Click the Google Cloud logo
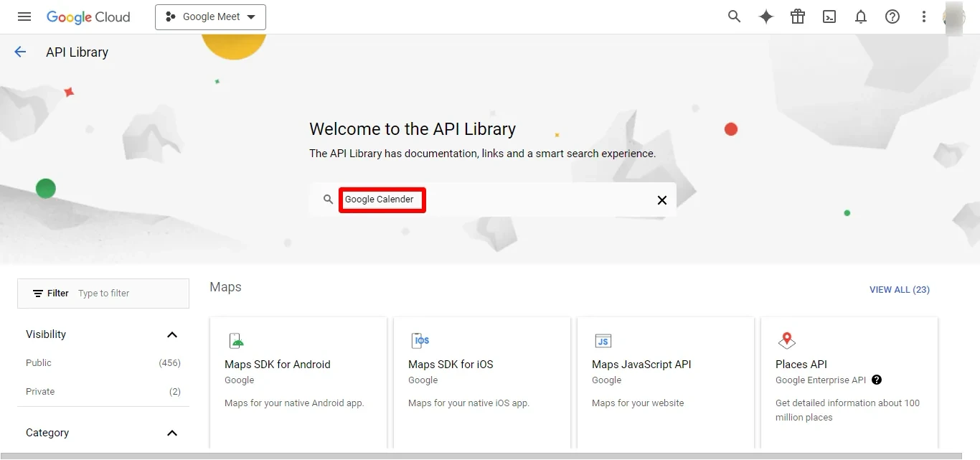980x460 pixels. point(88,17)
